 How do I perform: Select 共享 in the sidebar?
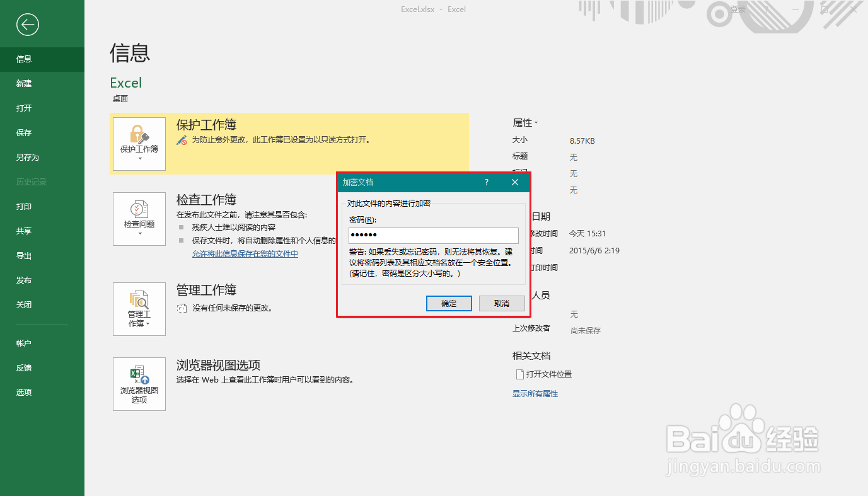(x=42, y=231)
